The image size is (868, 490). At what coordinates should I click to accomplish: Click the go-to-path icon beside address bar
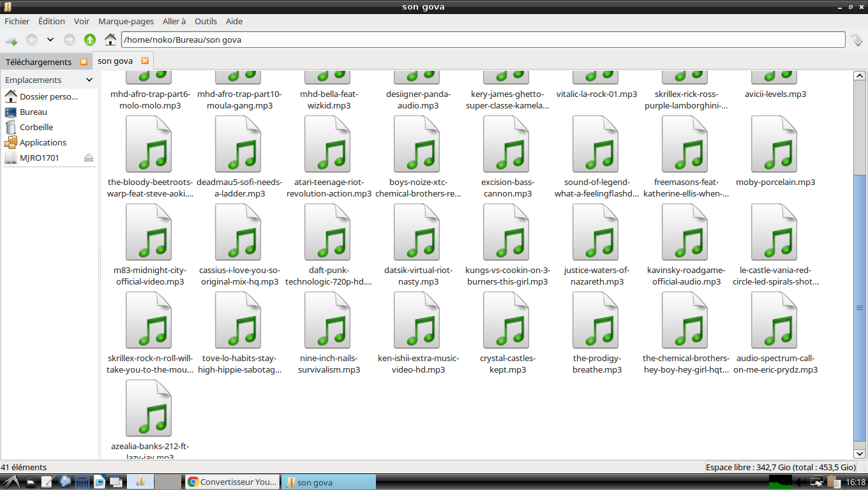[857, 40]
